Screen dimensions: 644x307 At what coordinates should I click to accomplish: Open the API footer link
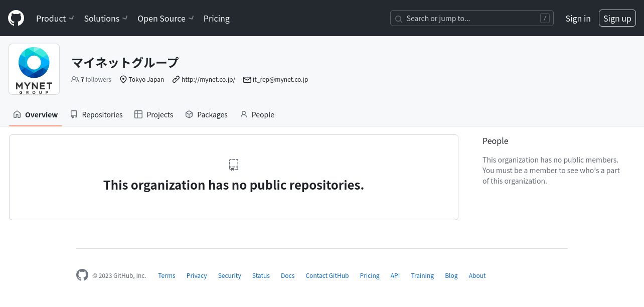pos(395,275)
